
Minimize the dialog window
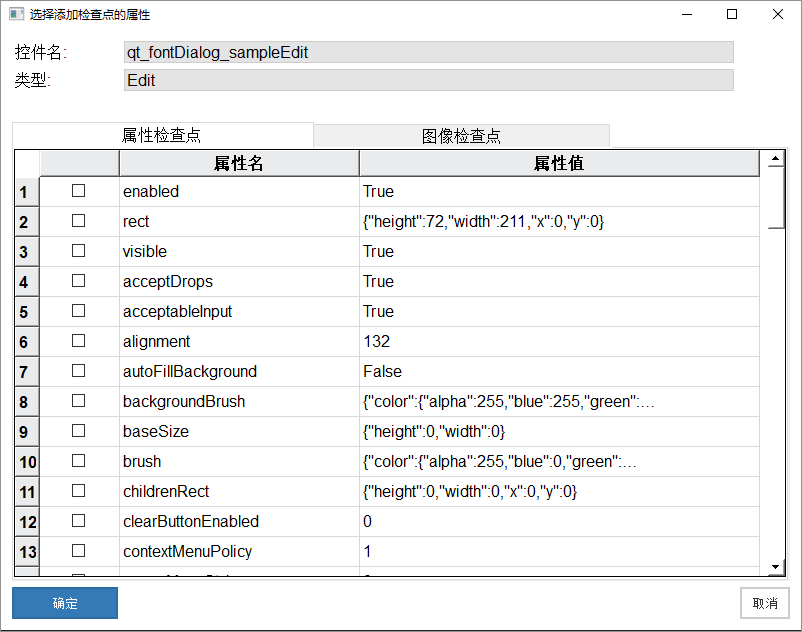point(687,14)
